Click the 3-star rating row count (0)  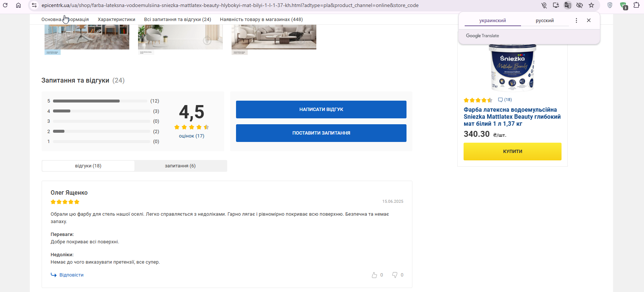[x=156, y=121]
